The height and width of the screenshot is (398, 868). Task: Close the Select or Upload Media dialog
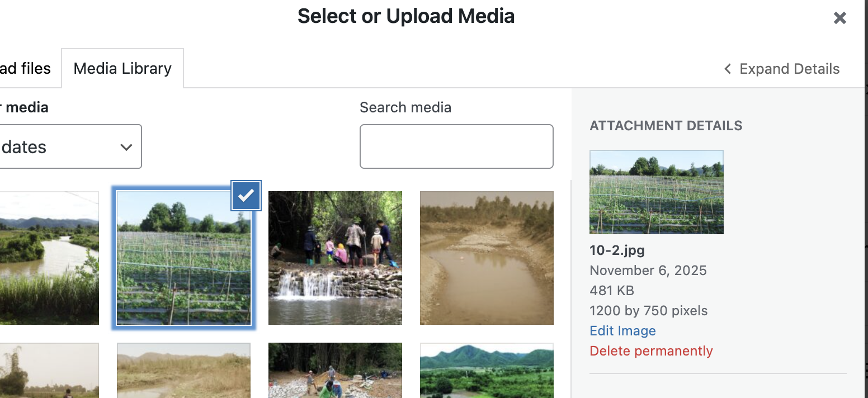(839, 18)
